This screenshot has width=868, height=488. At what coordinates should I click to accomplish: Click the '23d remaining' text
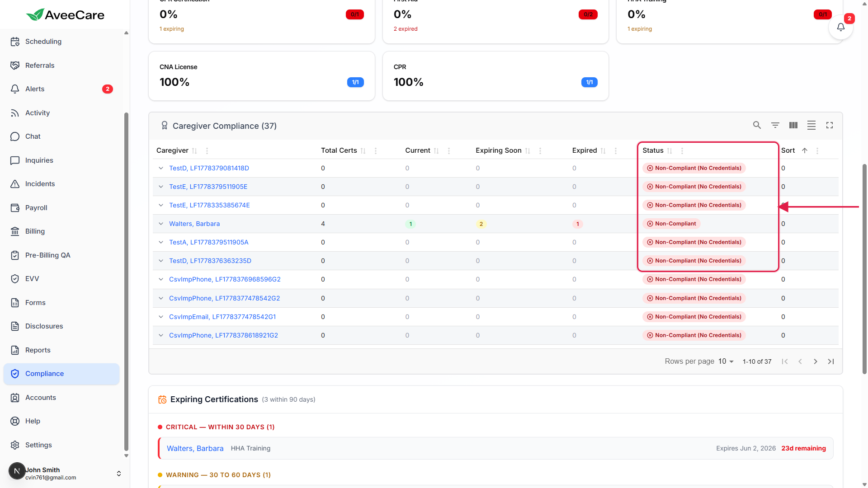pos(803,448)
